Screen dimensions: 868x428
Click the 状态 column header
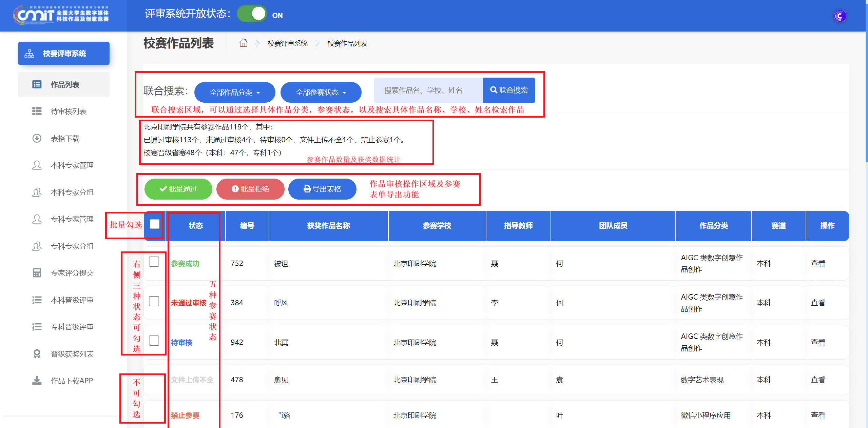click(x=196, y=226)
